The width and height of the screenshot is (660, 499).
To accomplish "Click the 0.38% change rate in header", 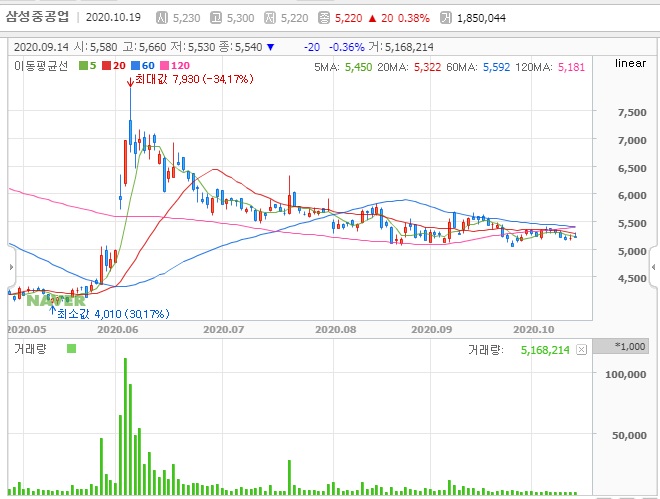I will click(x=414, y=18).
